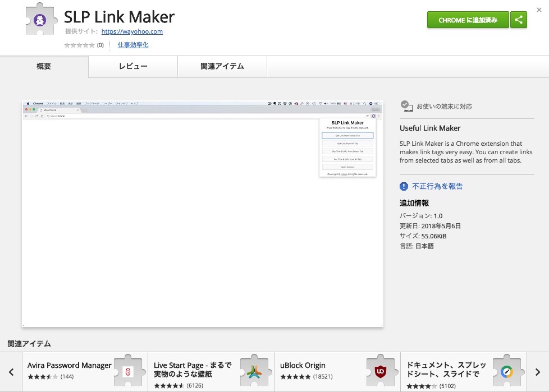Close the extension detail overlay
This screenshot has height=392, width=549.
(539, 10)
